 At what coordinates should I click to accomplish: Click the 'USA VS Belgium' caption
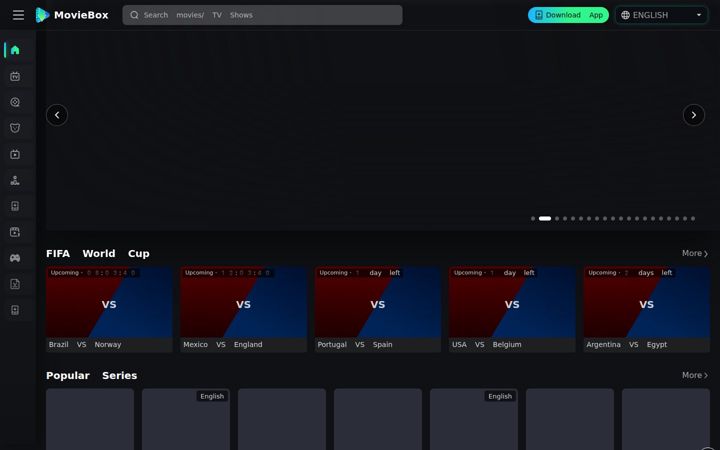click(487, 344)
